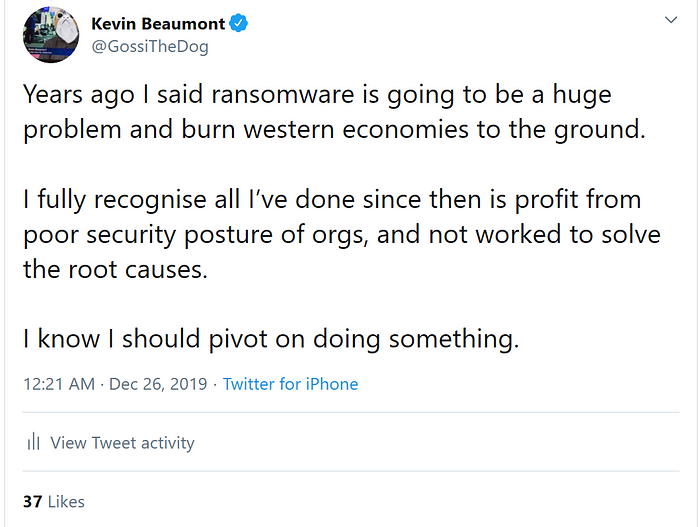
Task: Open View Tweet activity
Action: tap(122, 443)
